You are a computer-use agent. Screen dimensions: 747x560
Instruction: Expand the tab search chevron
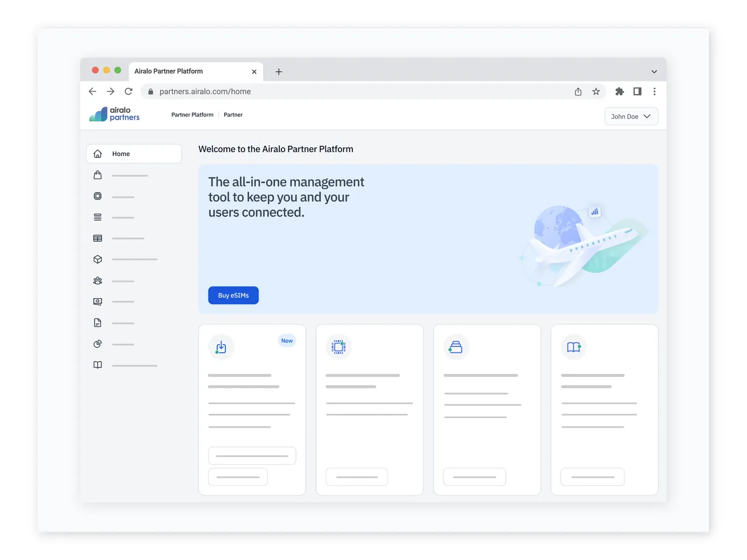(654, 72)
